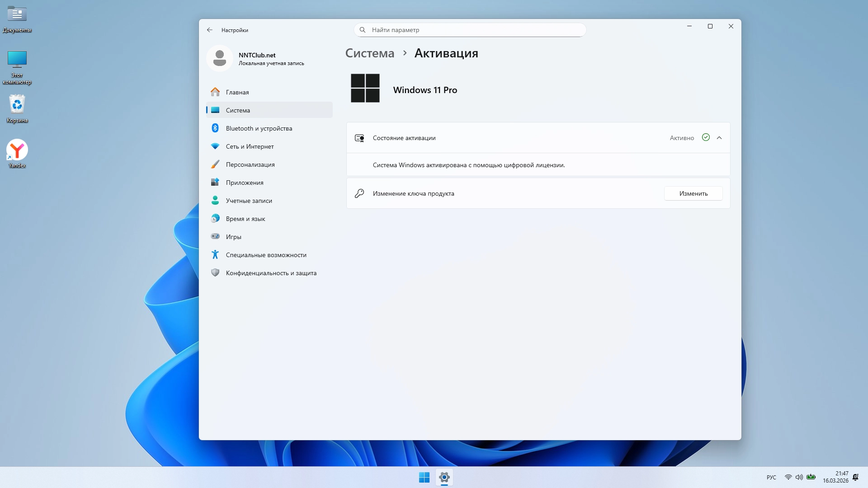Open Время и язык settings

pos(245,219)
